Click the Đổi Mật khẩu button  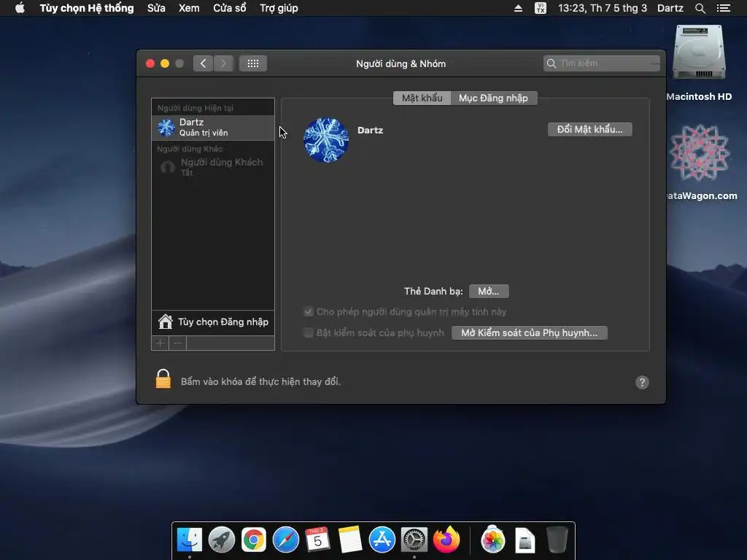589,130
